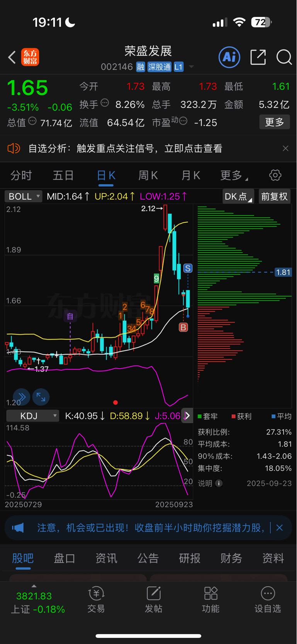Open chart settings gear

[275, 175]
